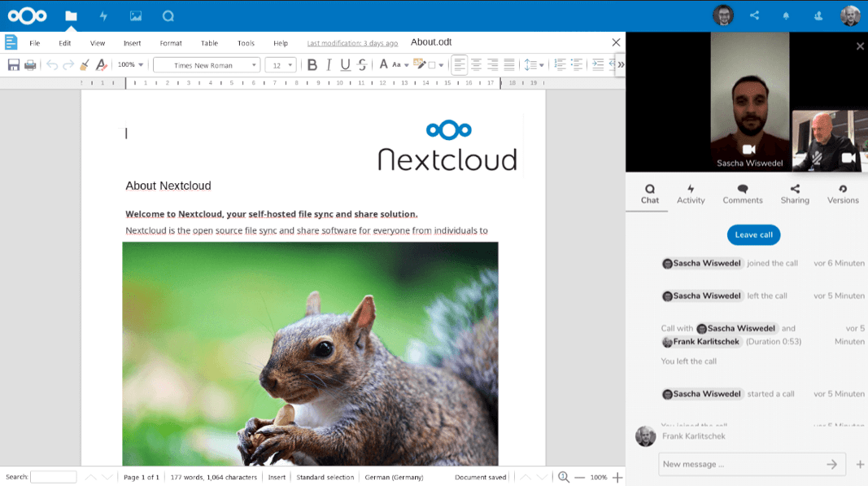868x486 pixels.
Task: Open Nextcloud Files app folder icon
Action: click(x=71, y=16)
